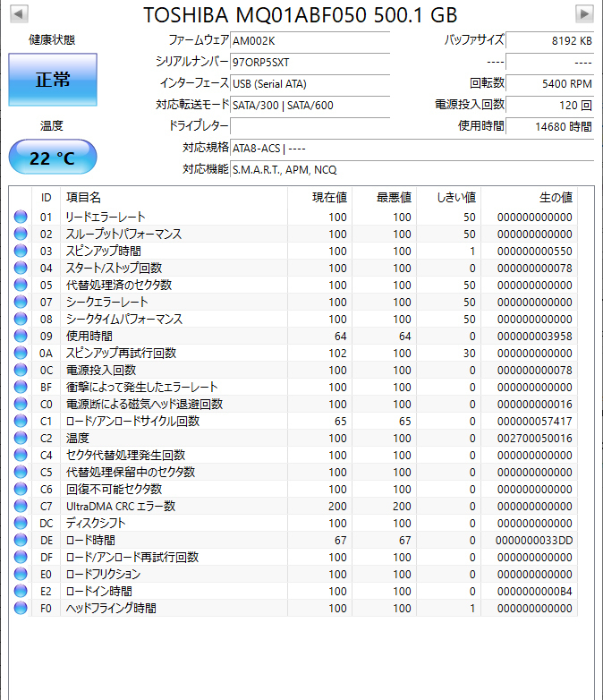Viewport: 603px width, 700px height.
Task: Click worst value 65 in C1 row
Action: pyautogui.click(x=404, y=422)
